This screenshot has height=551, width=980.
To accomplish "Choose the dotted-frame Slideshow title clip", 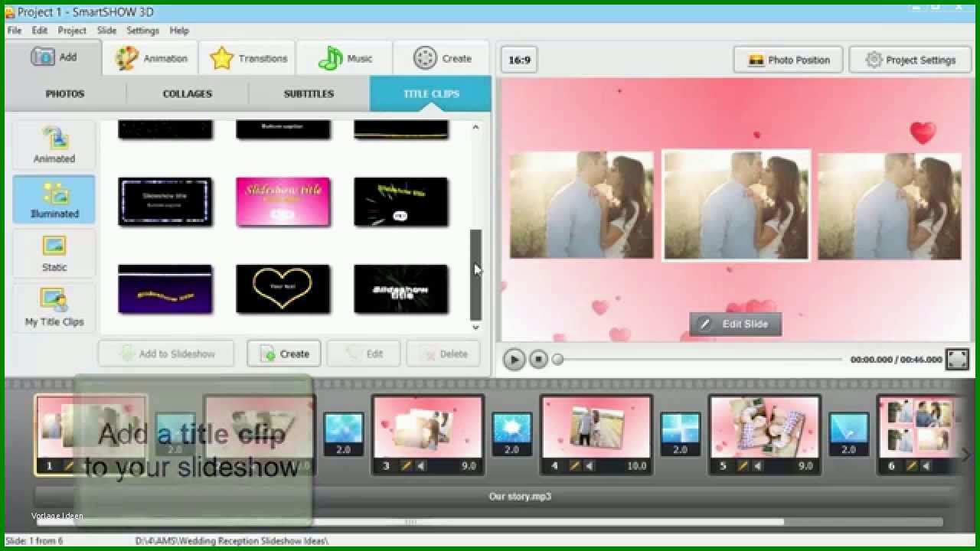I will [x=165, y=202].
